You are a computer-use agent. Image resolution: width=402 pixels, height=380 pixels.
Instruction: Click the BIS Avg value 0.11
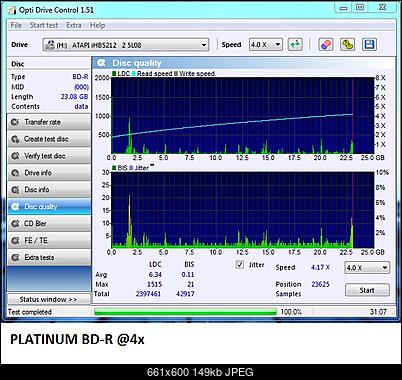pos(188,275)
